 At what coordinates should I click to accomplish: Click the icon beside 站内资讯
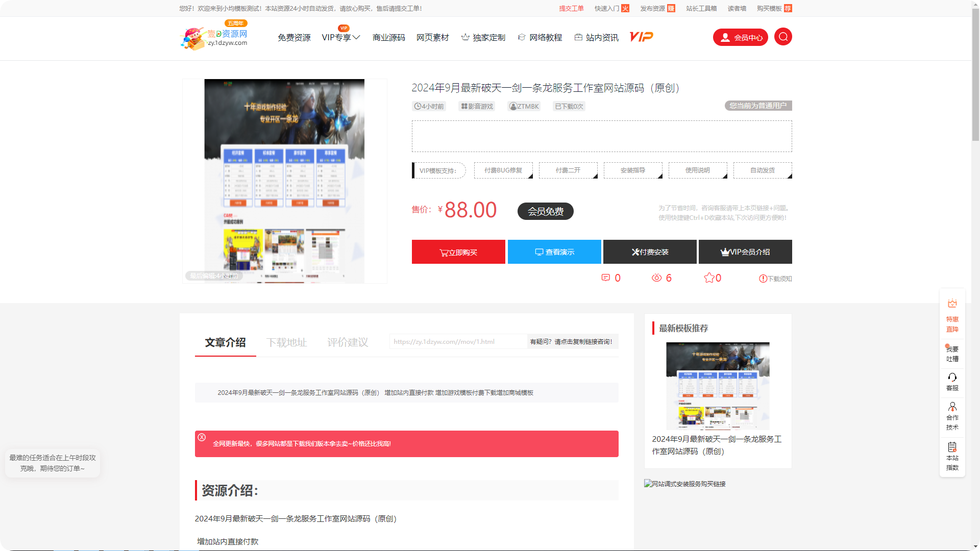pos(578,37)
